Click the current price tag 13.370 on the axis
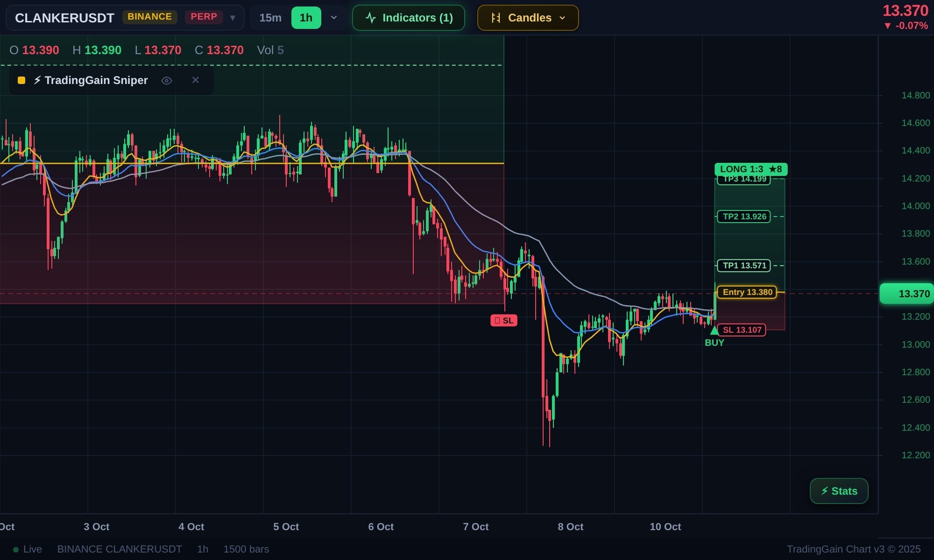The height and width of the screenshot is (560, 934). point(906,294)
